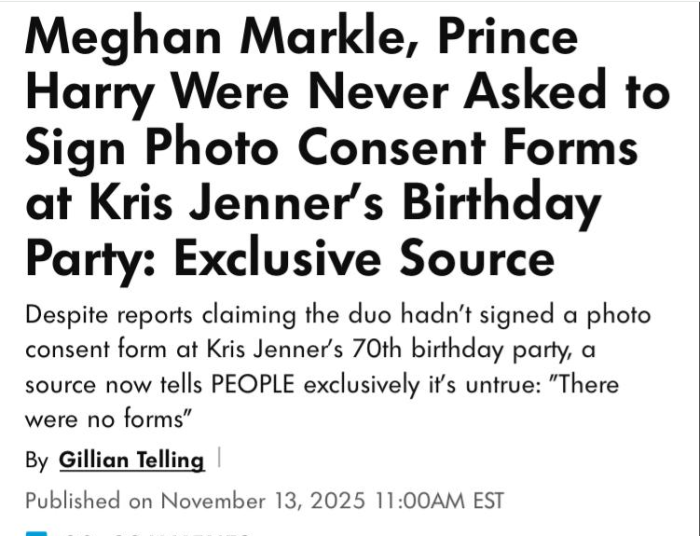This screenshot has height=536, width=700.
Task: Open author Gillian Telling's profile link
Action: coord(131,460)
